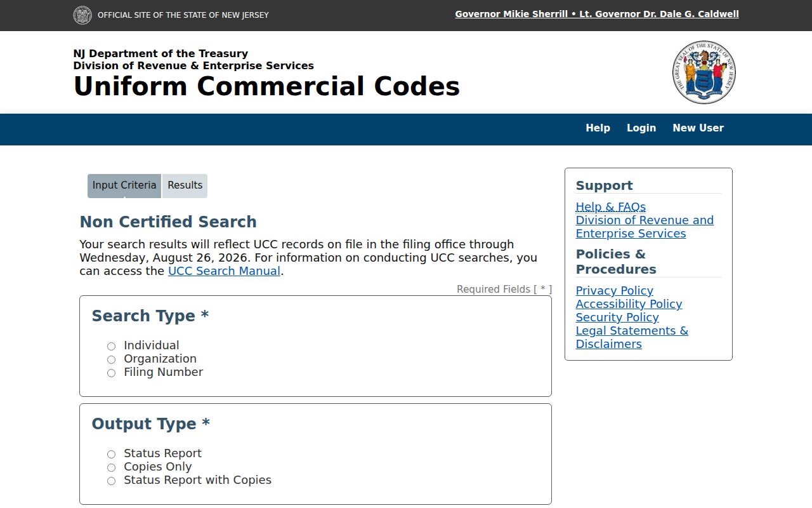
Task: Open Help in the navigation bar
Action: (x=598, y=128)
